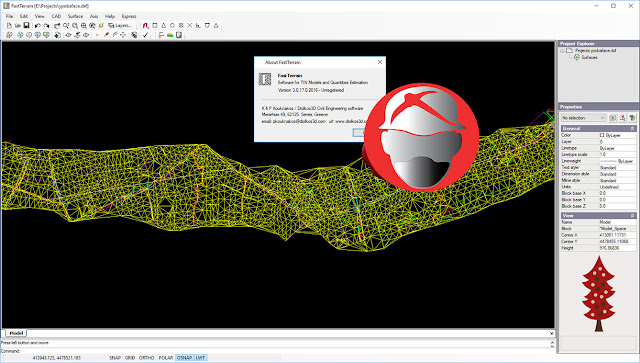Open the Layers... toolbar button

pyautogui.click(x=120, y=25)
